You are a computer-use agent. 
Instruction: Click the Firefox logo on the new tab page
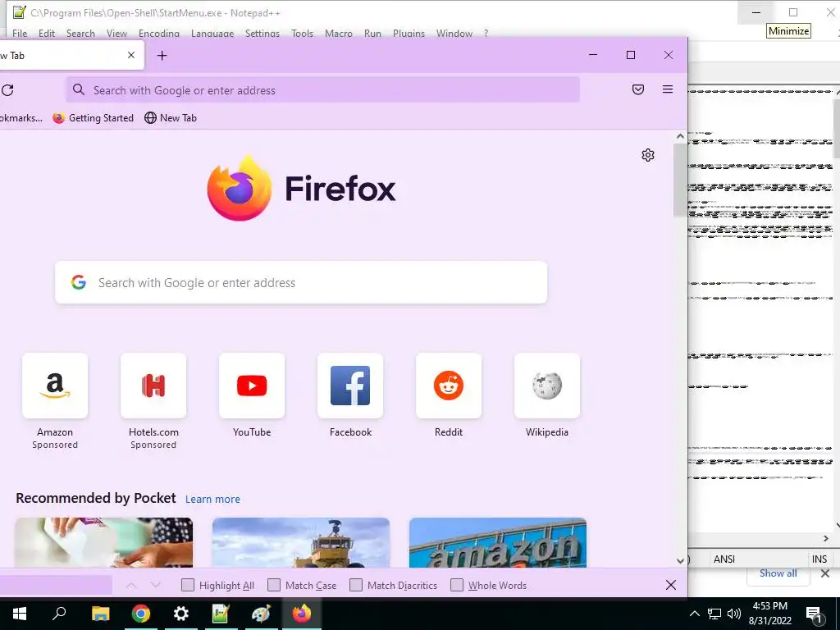(239, 188)
